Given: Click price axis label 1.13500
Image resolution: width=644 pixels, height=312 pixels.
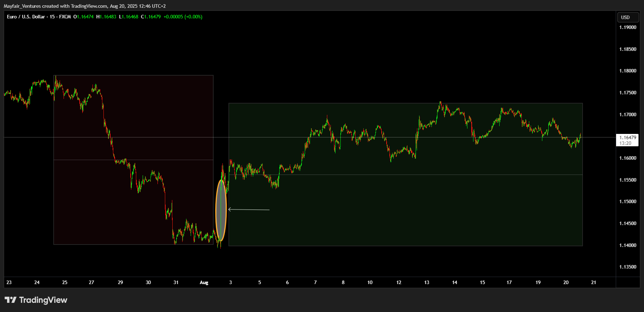Looking at the screenshot, I should point(628,267).
